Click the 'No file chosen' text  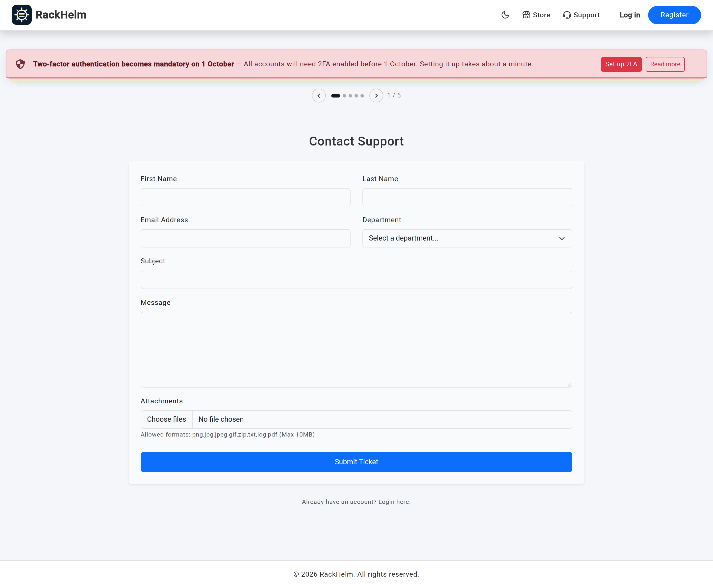(x=221, y=419)
